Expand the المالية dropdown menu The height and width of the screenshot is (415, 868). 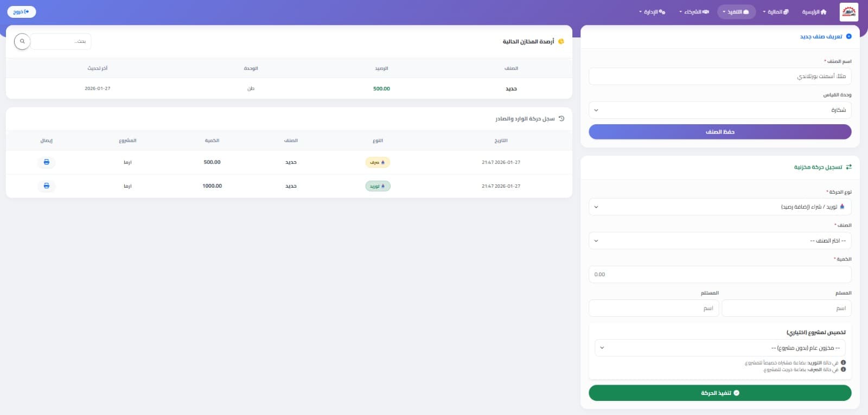click(776, 12)
